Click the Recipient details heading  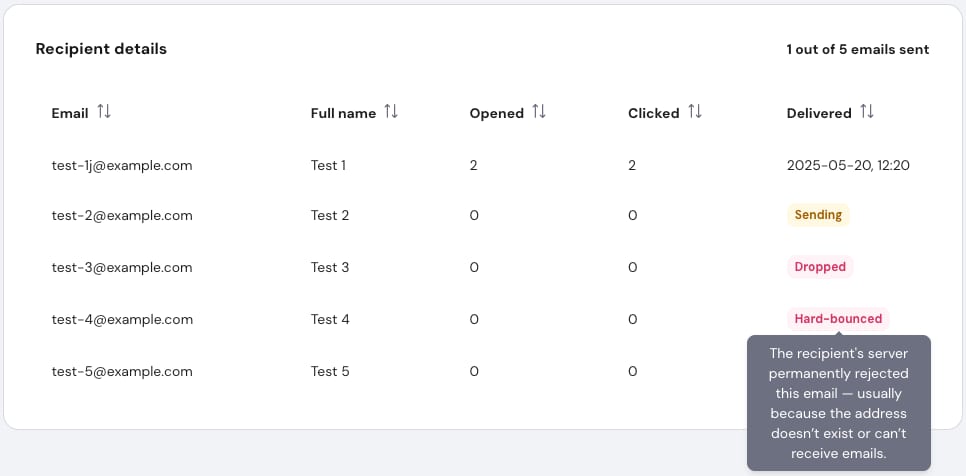(x=101, y=49)
